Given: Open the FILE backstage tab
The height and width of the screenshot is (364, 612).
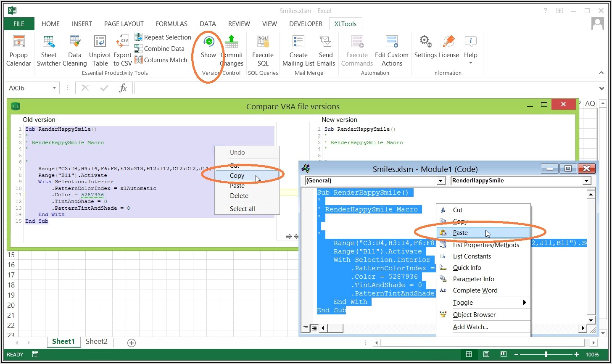Looking at the screenshot, I should click(x=19, y=24).
